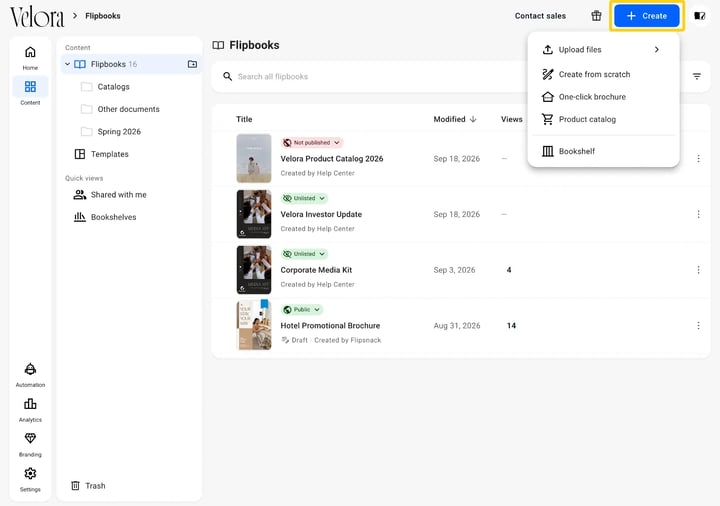Click Aug 31, 2026 date cell
The image size is (720, 506).
click(457, 326)
